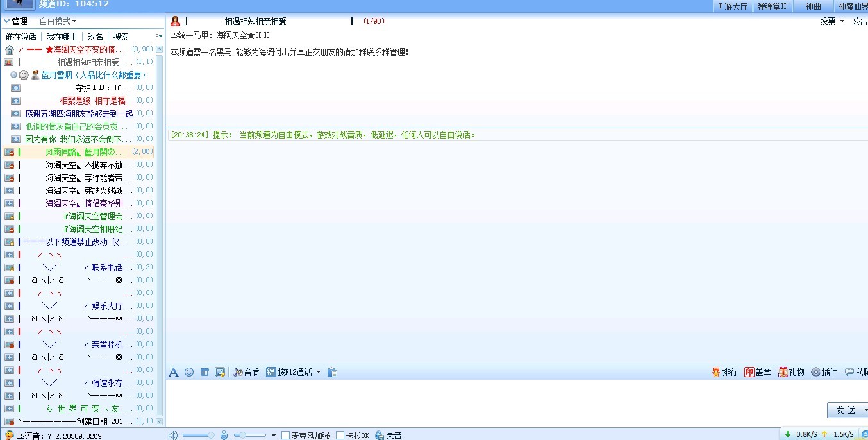Image resolution: width=868 pixels, height=440 pixels.
Task: Enable the 卡拉OK checkbox
Action: coord(340,436)
